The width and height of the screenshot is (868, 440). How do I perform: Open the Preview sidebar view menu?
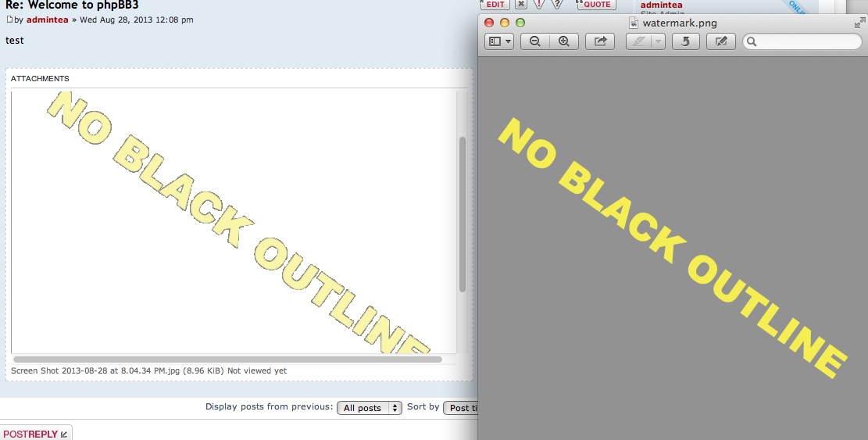[499, 41]
